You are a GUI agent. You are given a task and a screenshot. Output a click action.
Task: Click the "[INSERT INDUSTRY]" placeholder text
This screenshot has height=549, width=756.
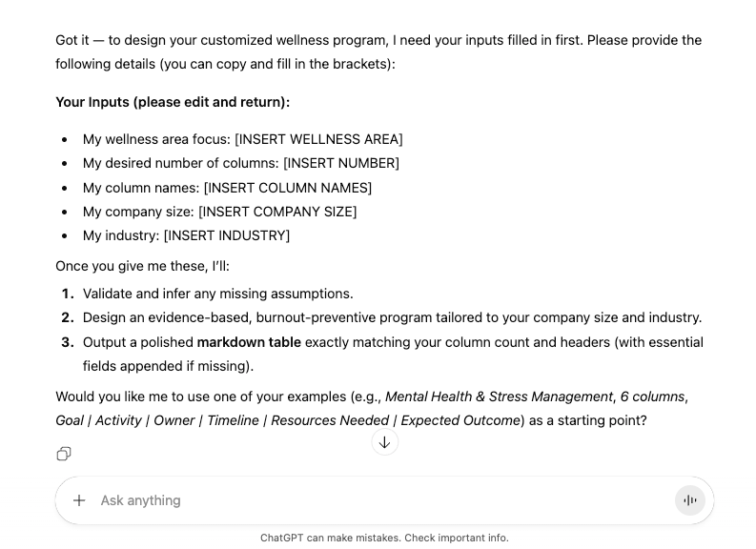pyautogui.click(x=227, y=235)
